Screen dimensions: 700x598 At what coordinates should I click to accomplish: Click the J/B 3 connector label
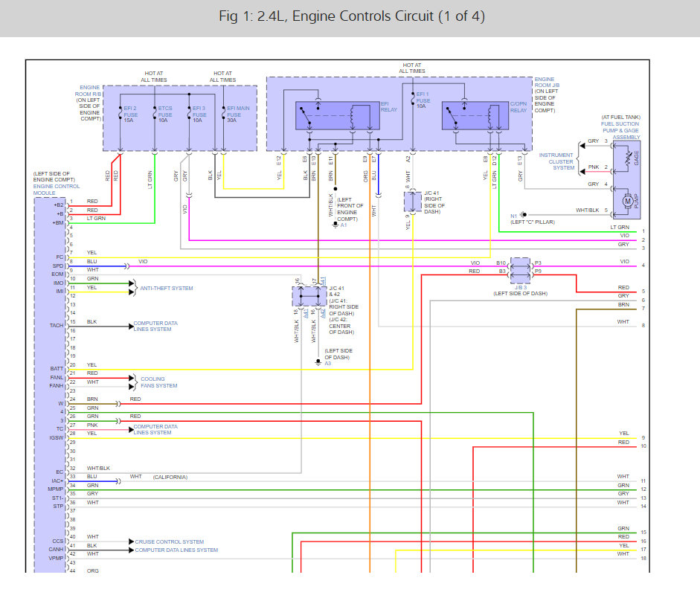[521, 288]
